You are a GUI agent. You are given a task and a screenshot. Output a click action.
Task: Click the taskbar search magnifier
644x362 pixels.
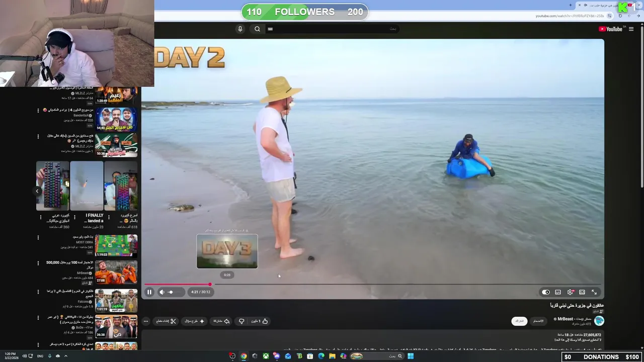coord(400,356)
